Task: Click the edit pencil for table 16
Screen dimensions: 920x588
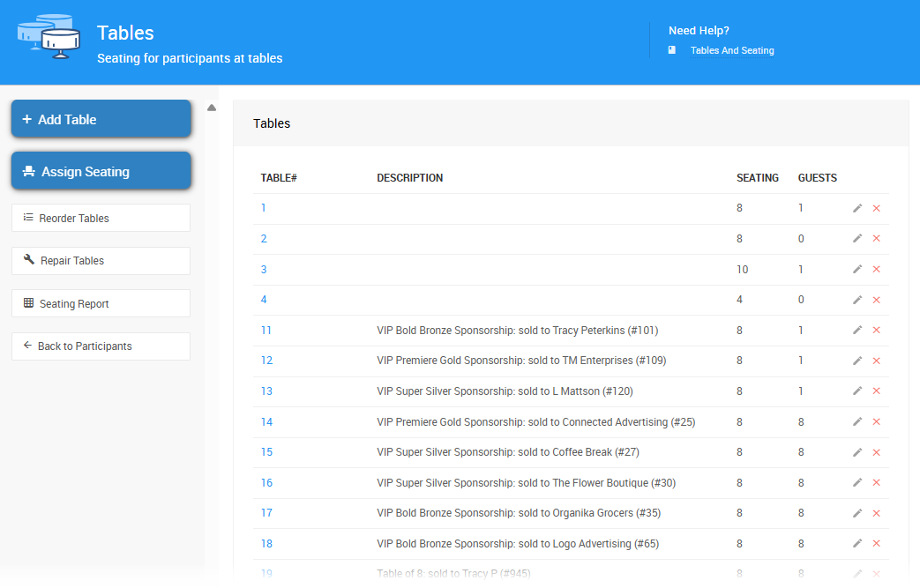Action: point(857,483)
